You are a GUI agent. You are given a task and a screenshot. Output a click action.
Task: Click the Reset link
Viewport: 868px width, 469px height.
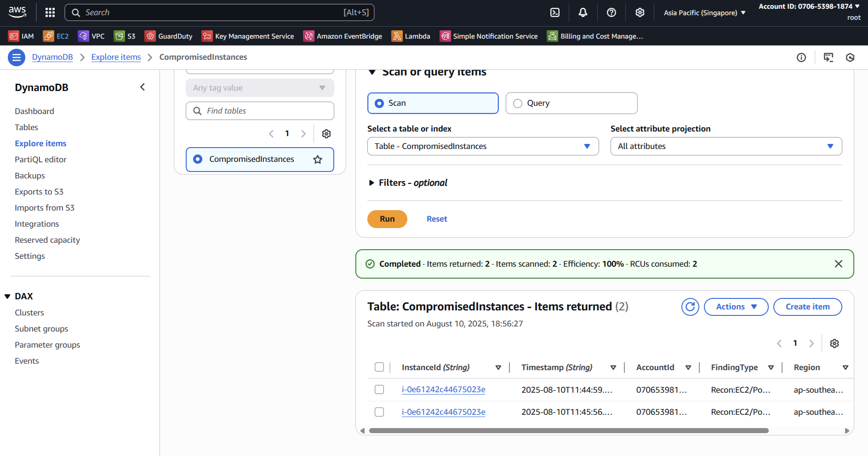(x=437, y=219)
